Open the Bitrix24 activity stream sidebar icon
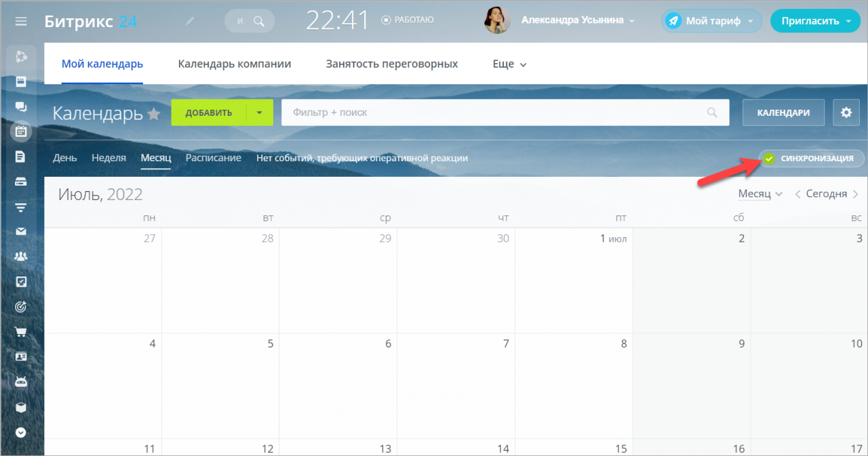The width and height of the screenshot is (868, 456). [x=21, y=56]
